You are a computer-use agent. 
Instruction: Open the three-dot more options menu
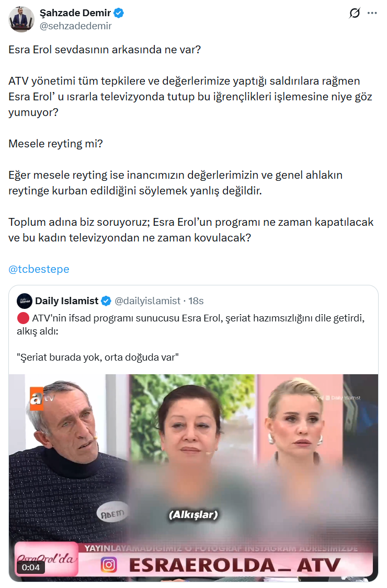pyautogui.click(x=372, y=13)
